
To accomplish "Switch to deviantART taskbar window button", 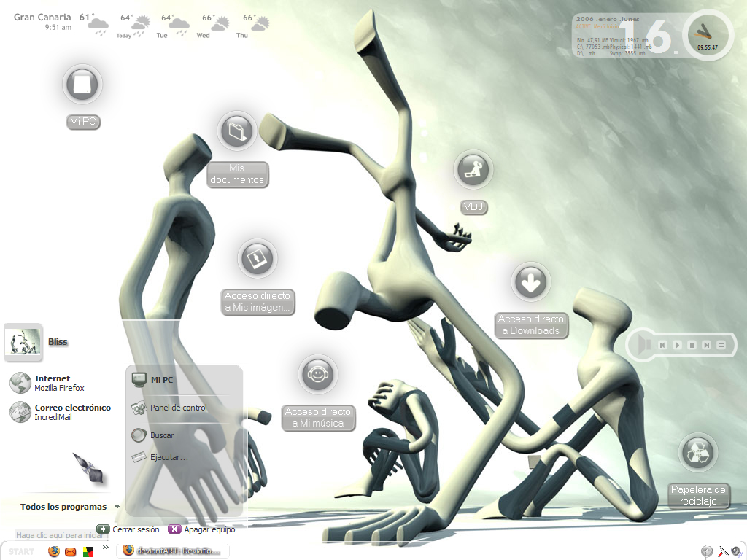I will pyautogui.click(x=173, y=551).
